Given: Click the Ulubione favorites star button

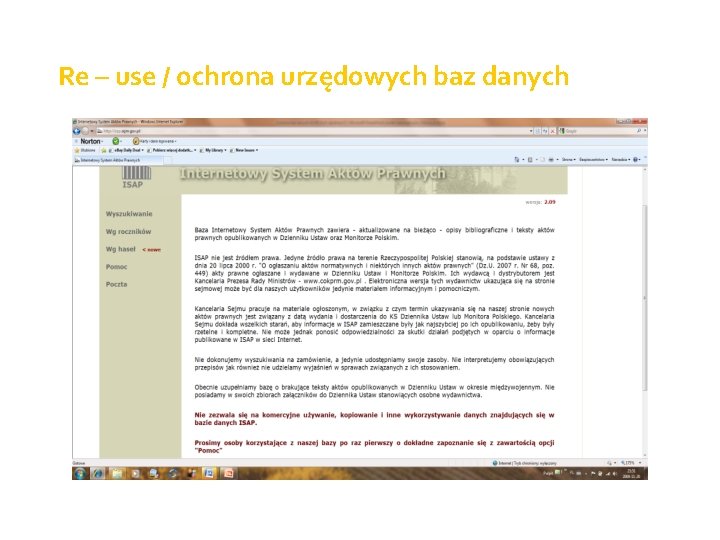Looking at the screenshot, I should 85,151.
